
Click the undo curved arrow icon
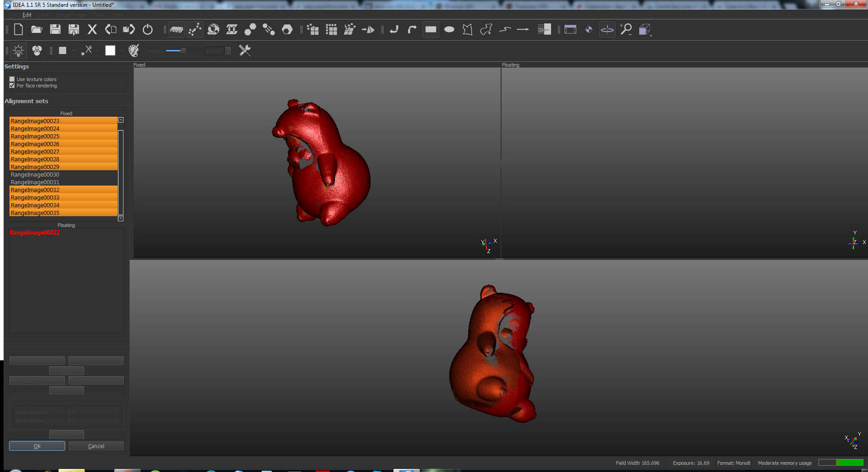pos(394,30)
